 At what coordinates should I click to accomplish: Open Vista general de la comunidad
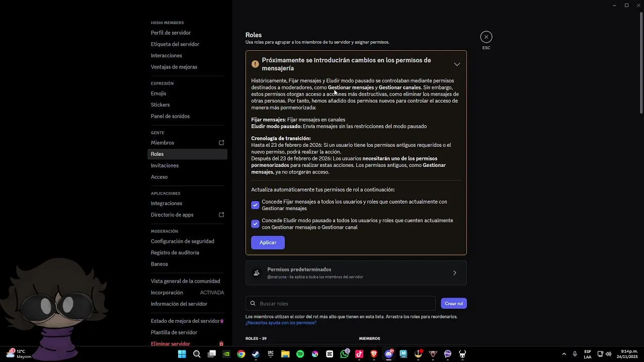pyautogui.click(x=186, y=282)
